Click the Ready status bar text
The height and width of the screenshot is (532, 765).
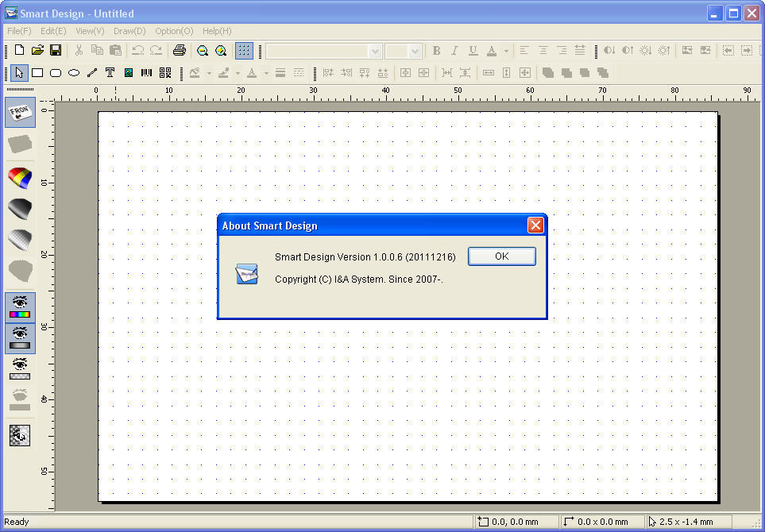[17, 522]
